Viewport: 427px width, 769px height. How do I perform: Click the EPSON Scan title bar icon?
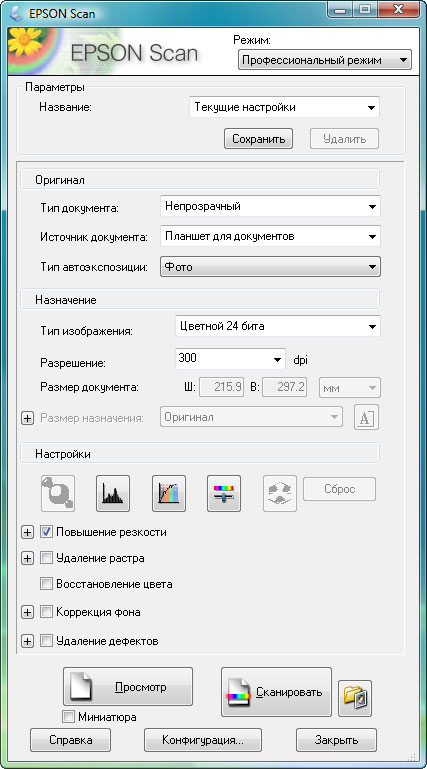coord(18,13)
